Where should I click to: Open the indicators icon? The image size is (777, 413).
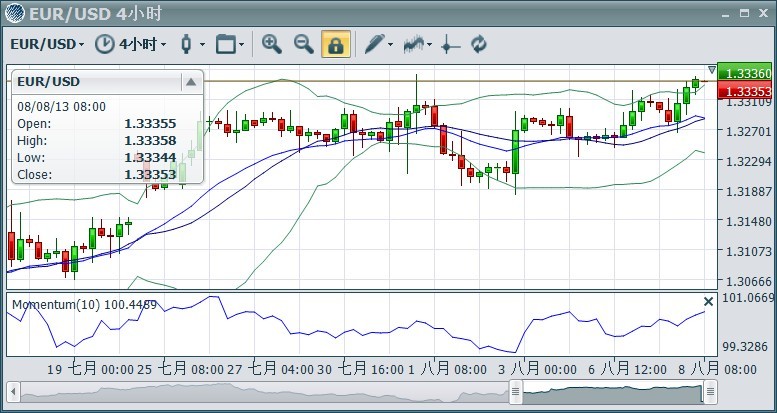coord(414,44)
